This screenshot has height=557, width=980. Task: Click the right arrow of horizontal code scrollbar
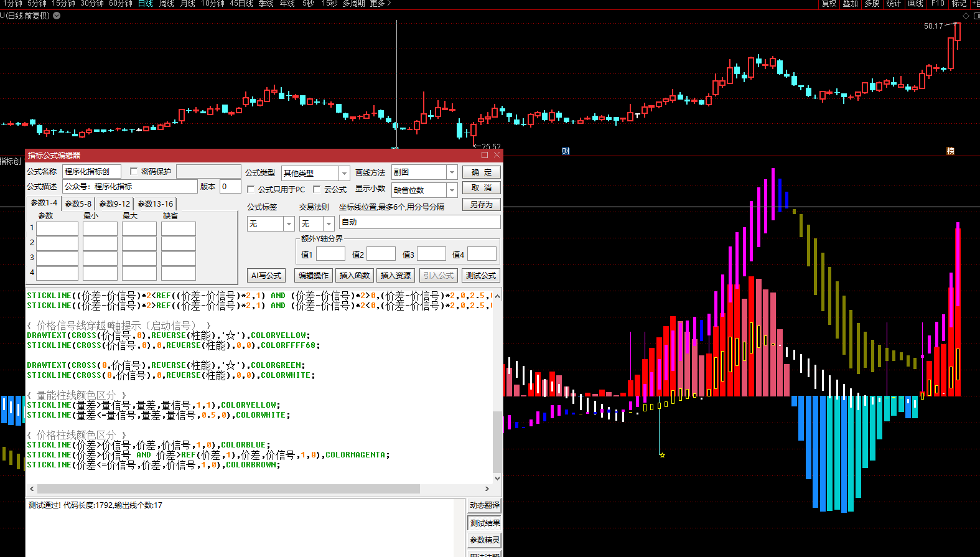click(487, 489)
